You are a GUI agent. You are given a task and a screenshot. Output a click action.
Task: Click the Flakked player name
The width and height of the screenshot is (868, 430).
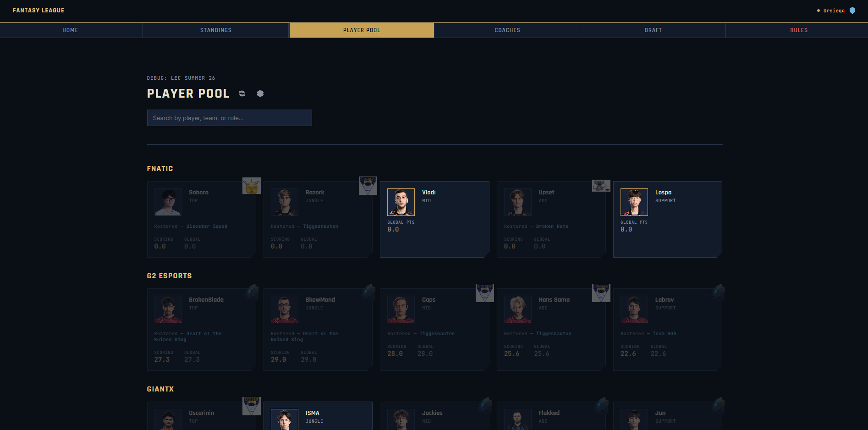pyautogui.click(x=549, y=413)
